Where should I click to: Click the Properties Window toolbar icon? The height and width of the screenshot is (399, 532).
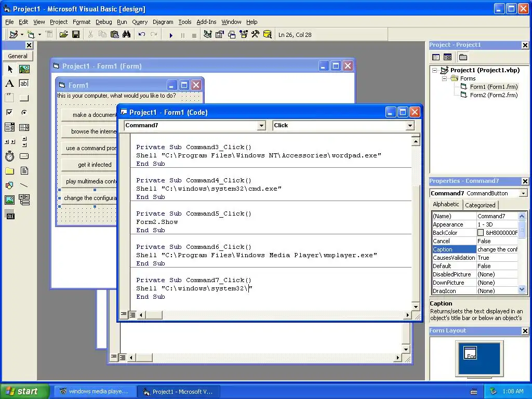click(220, 35)
